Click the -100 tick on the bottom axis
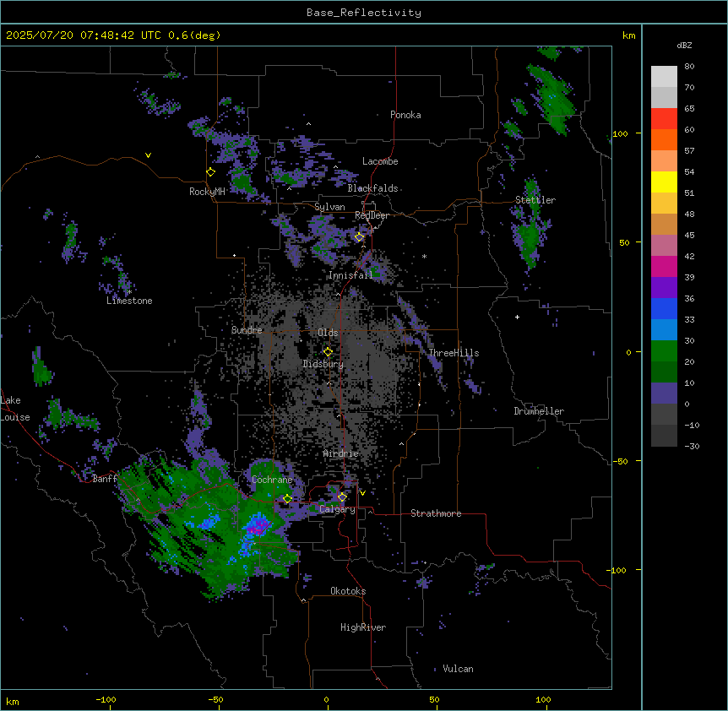728x711 pixels. pos(106,699)
